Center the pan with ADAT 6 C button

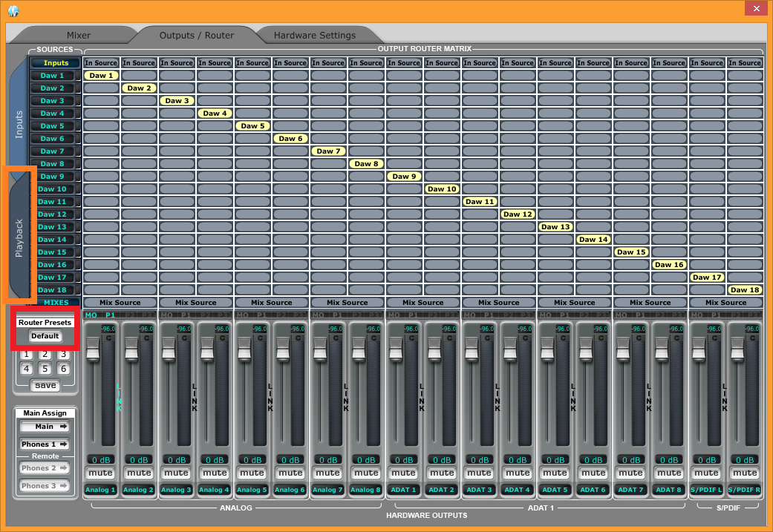[601, 338]
